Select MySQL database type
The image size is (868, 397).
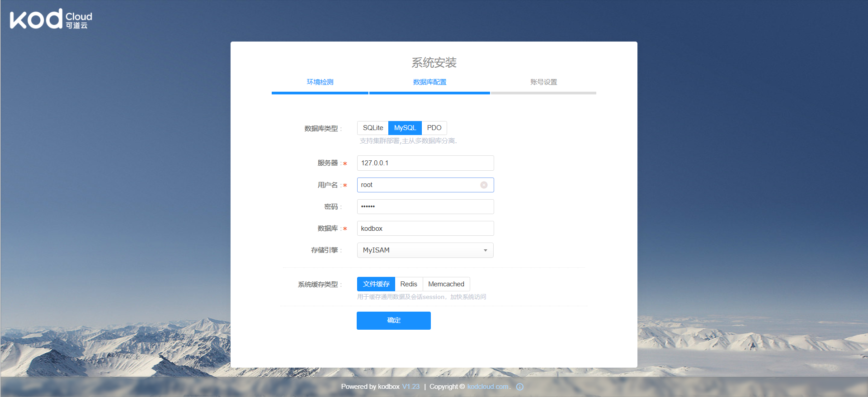point(405,128)
